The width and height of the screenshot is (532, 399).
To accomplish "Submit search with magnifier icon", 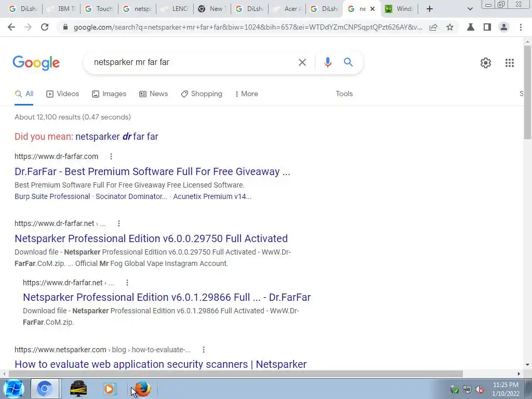I will pos(348,62).
